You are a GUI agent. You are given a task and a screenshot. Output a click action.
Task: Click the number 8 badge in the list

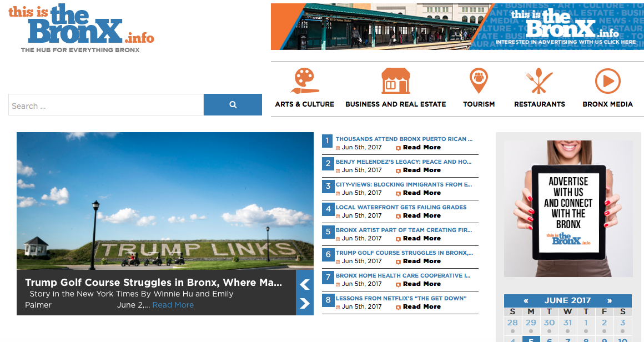[x=328, y=300]
